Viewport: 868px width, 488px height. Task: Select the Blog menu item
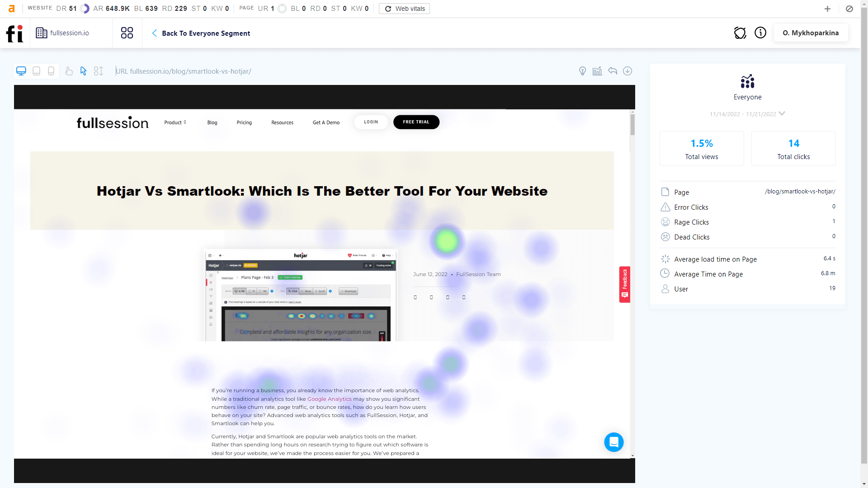(x=212, y=122)
